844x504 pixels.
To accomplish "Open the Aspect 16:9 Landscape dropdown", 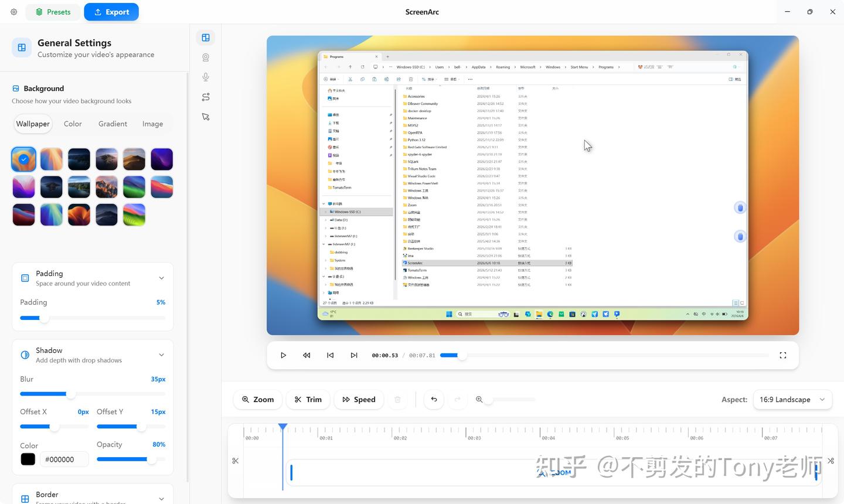I will coord(792,400).
